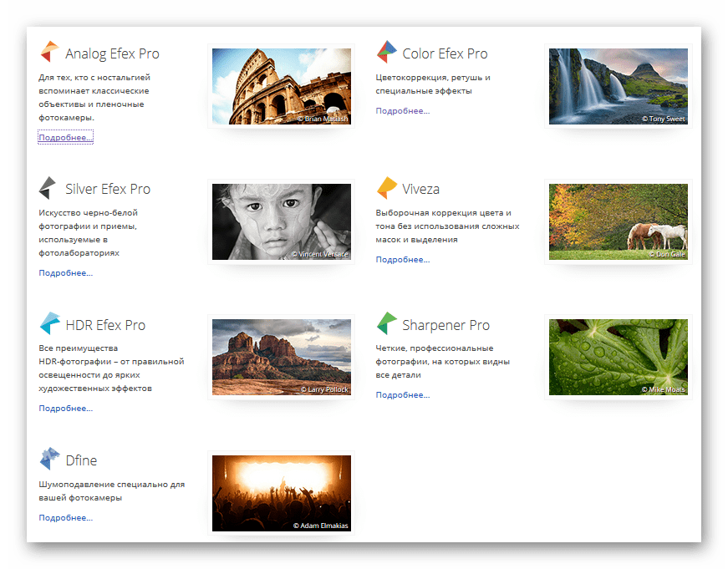Image resolution: width=728 pixels, height=569 pixels.
Task: Click the HDR Efex Pro blue icon
Action: 49,324
